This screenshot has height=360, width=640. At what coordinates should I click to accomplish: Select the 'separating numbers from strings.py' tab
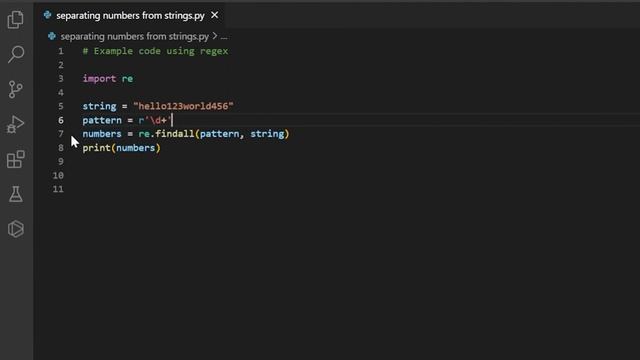coord(131,16)
